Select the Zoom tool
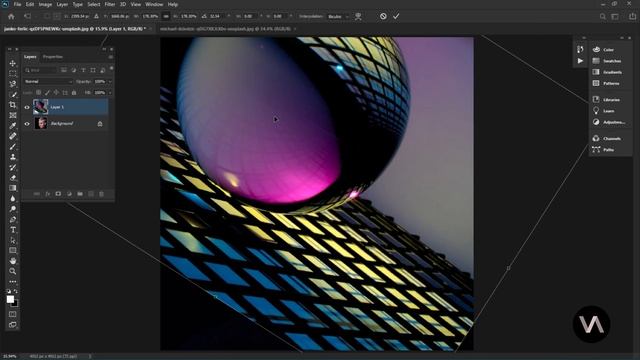Image resolution: width=640 pixels, height=360 pixels. pos(13,271)
